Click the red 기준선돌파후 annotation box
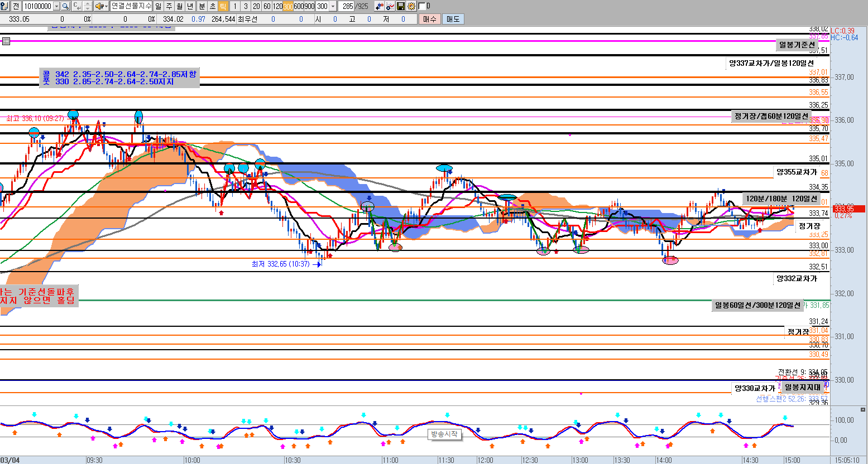This screenshot has height=464, width=868. coord(38,296)
